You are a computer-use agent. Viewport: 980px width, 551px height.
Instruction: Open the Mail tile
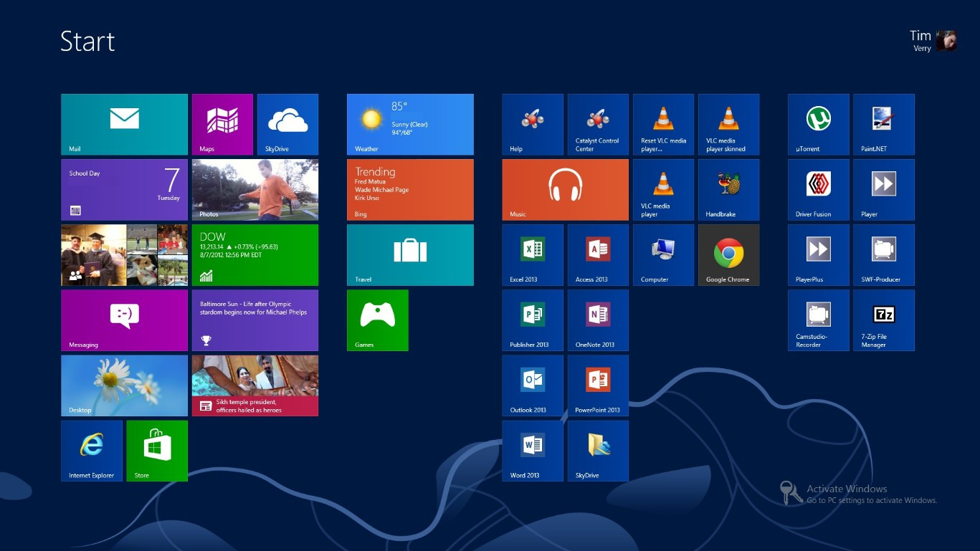(124, 124)
